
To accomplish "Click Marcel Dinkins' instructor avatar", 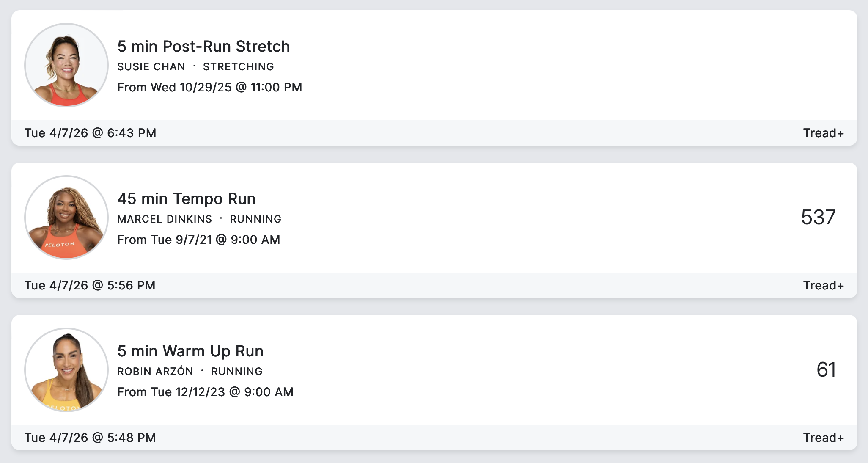I will pyautogui.click(x=66, y=218).
